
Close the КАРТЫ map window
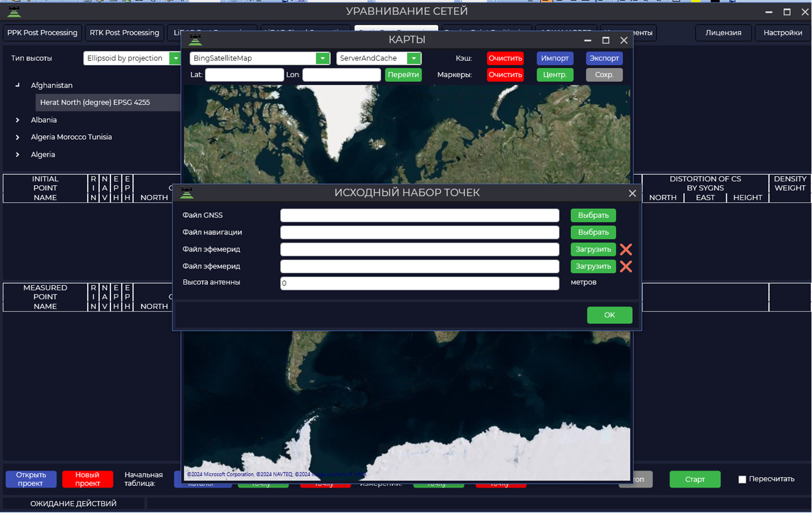point(624,40)
